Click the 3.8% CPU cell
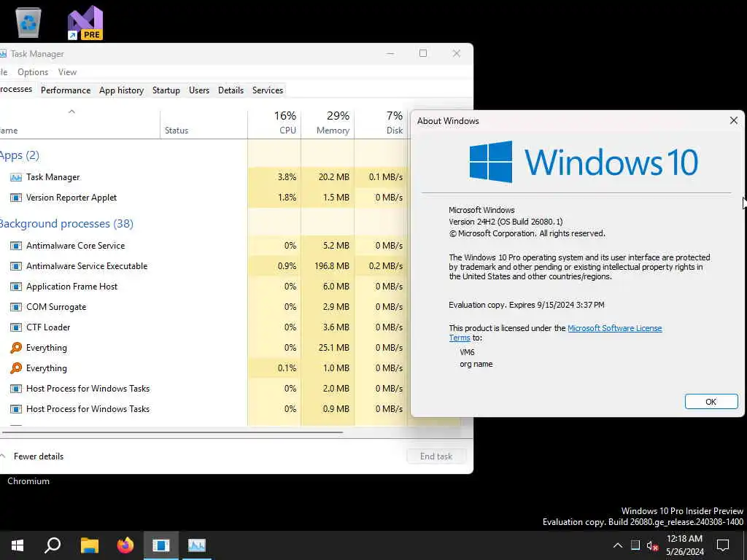Screen dimensions: 747x560 (x=274, y=177)
